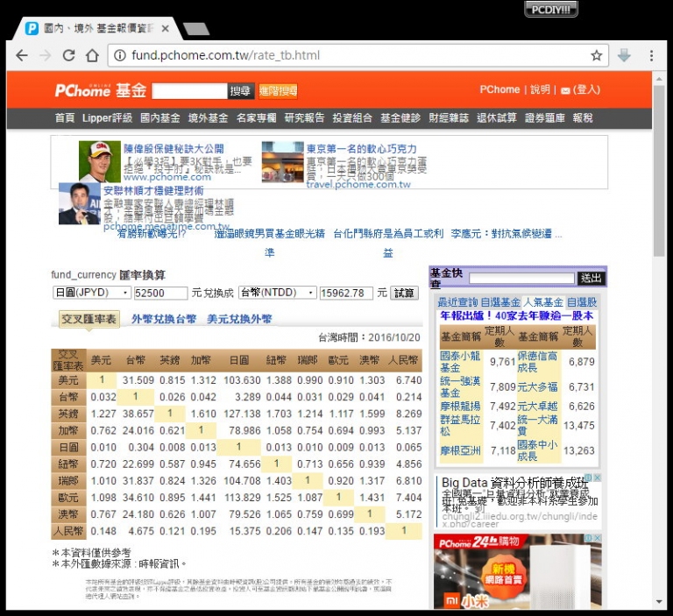Open the 境外基金 menu item

click(209, 118)
